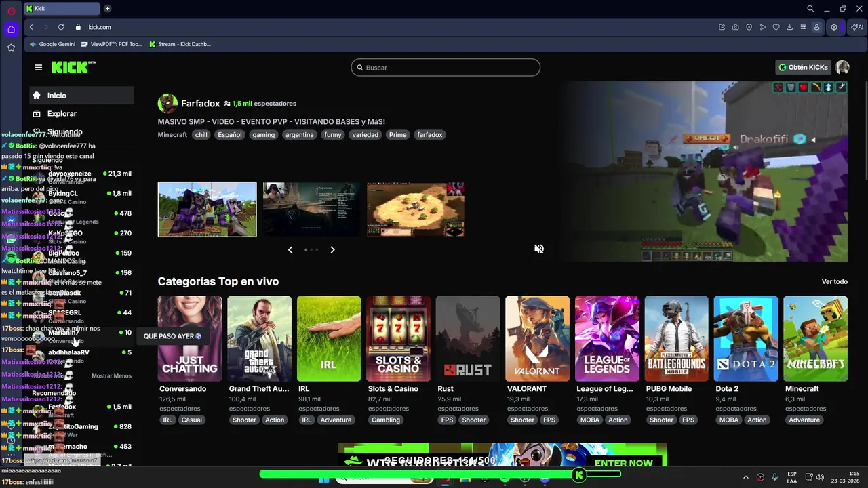Open the browser tab search magnifier
This screenshot has height=488, width=868.
click(x=810, y=9)
